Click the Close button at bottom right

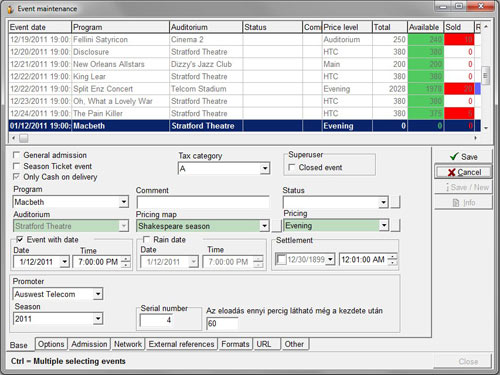click(463, 361)
